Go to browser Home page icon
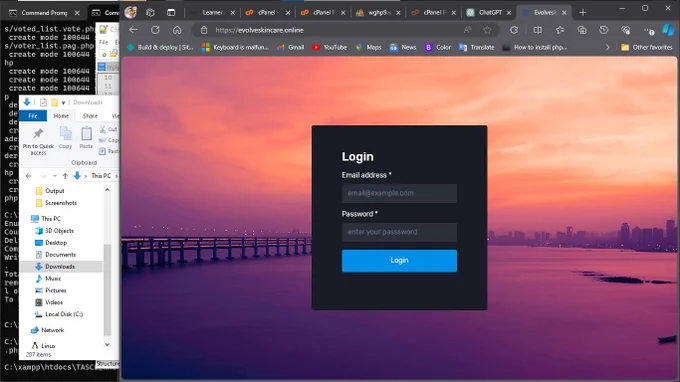The width and height of the screenshot is (680, 382). pos(177,30)
